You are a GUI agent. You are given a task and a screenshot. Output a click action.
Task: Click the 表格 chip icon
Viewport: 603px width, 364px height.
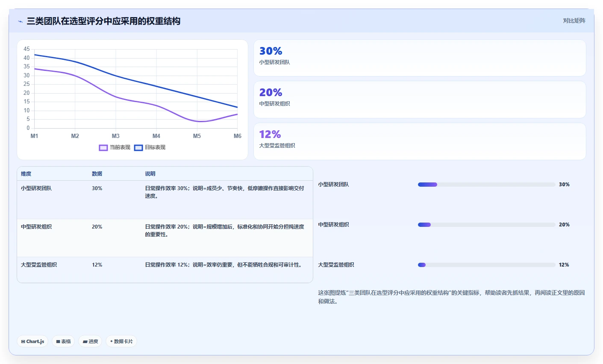pos(58,341)
